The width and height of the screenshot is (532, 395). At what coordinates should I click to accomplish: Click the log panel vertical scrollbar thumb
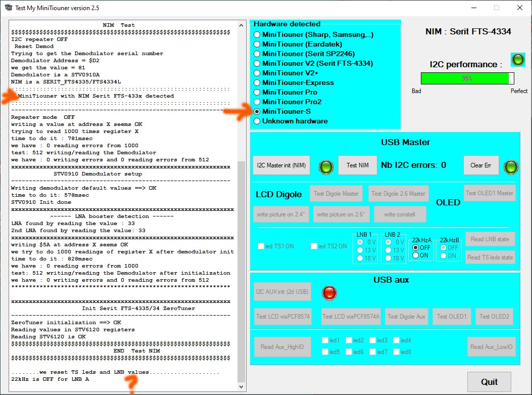[241, 272]
